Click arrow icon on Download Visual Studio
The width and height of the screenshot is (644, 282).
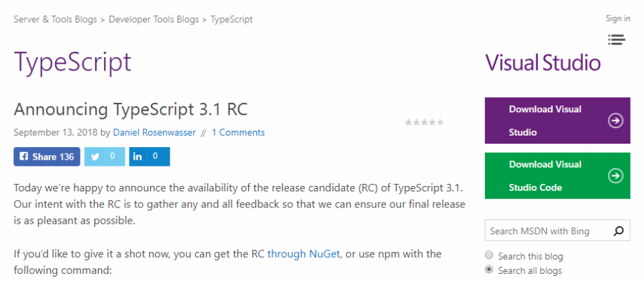[x=616, y=121]
